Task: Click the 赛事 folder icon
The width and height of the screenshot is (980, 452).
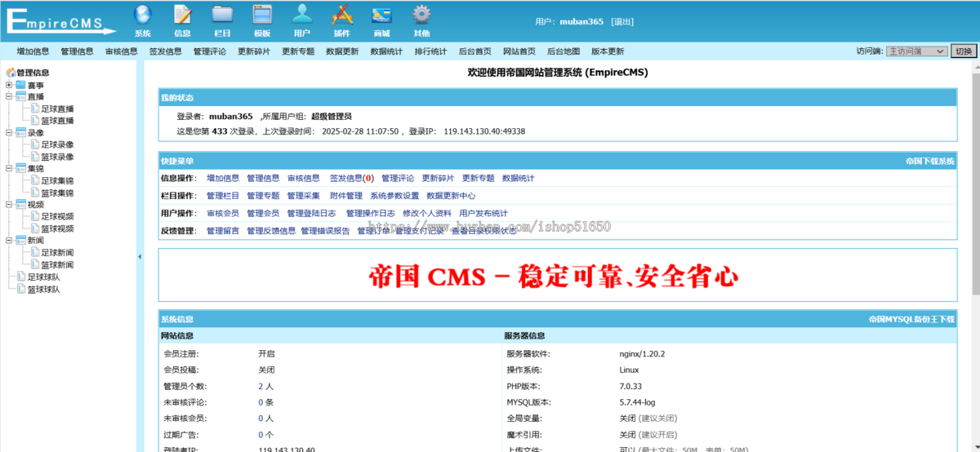Action: click(20, 85)
